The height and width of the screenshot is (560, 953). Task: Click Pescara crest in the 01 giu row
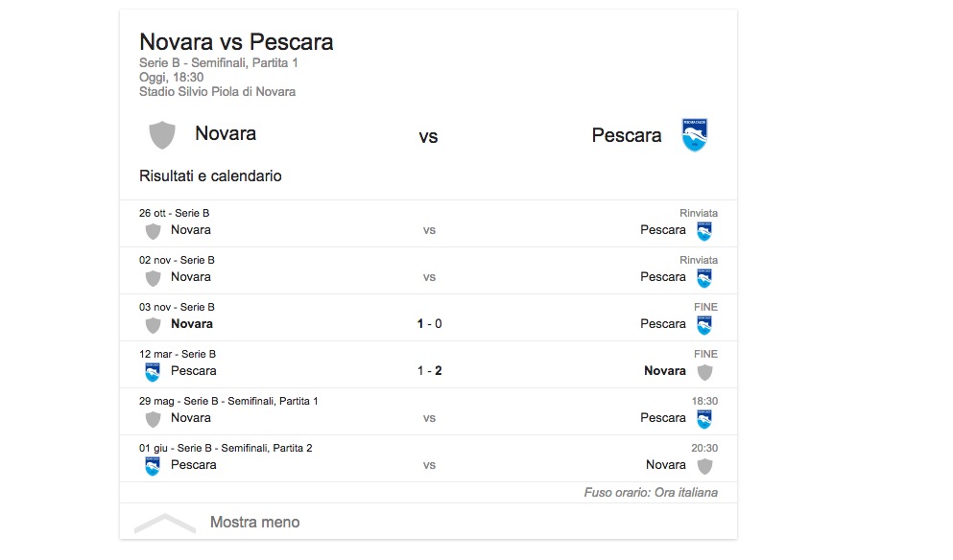point(153,466)
